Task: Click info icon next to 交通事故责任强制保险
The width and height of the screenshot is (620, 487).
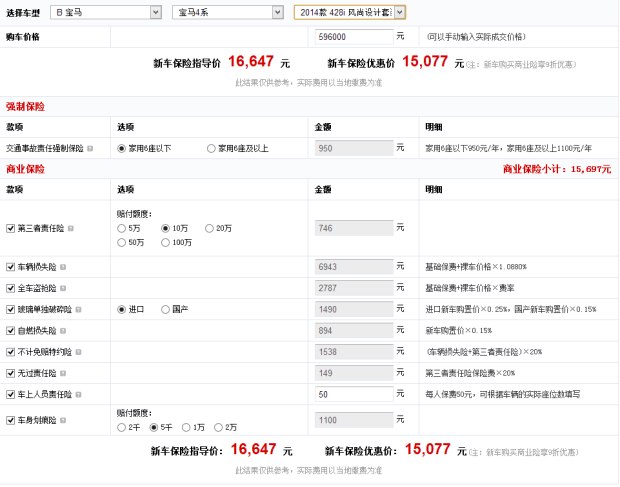Action: click(90, 149)
